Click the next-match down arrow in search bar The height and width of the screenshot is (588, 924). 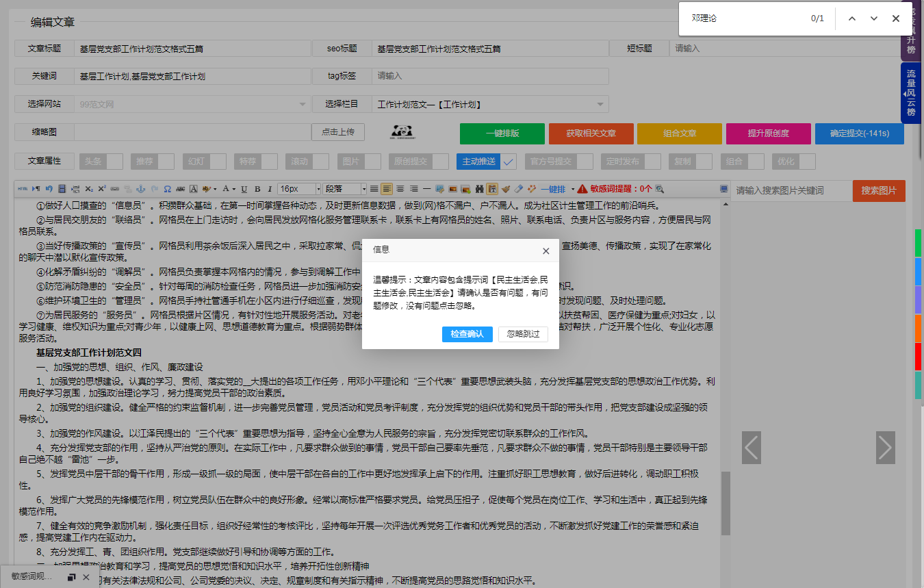(874, 18)
